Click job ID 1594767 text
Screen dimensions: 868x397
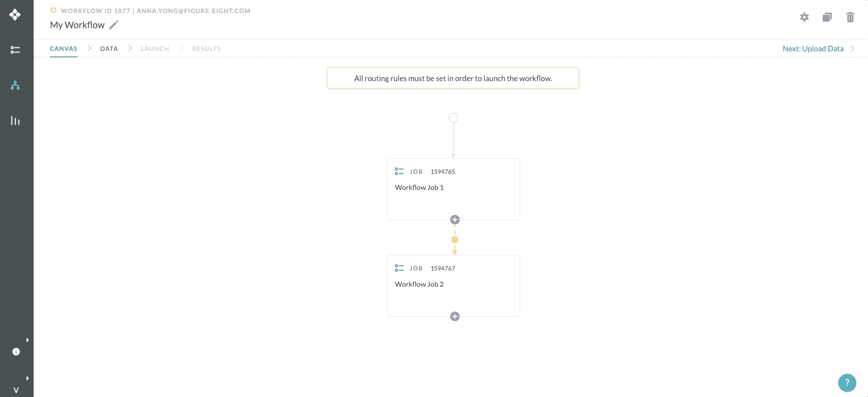pyautogui.click(x=443, y=269)
